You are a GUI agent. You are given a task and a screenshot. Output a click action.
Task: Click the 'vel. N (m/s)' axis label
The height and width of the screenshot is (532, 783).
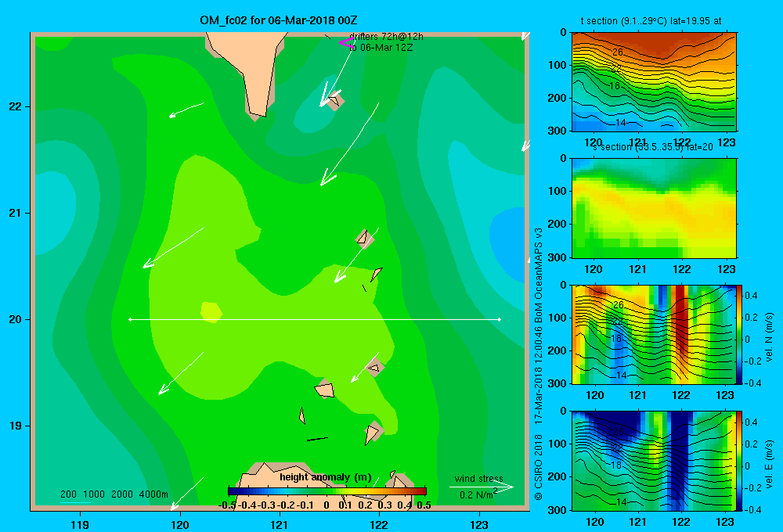point(770,337)
